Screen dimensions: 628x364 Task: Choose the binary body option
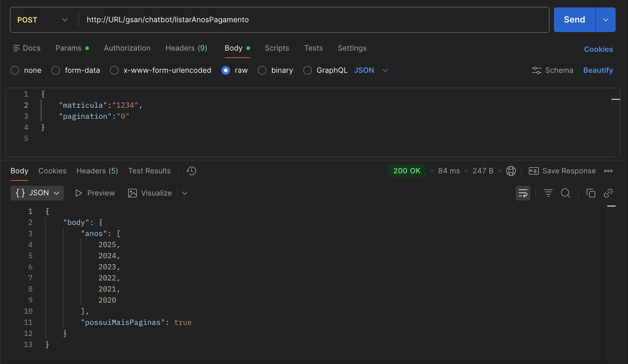point(262,70)
